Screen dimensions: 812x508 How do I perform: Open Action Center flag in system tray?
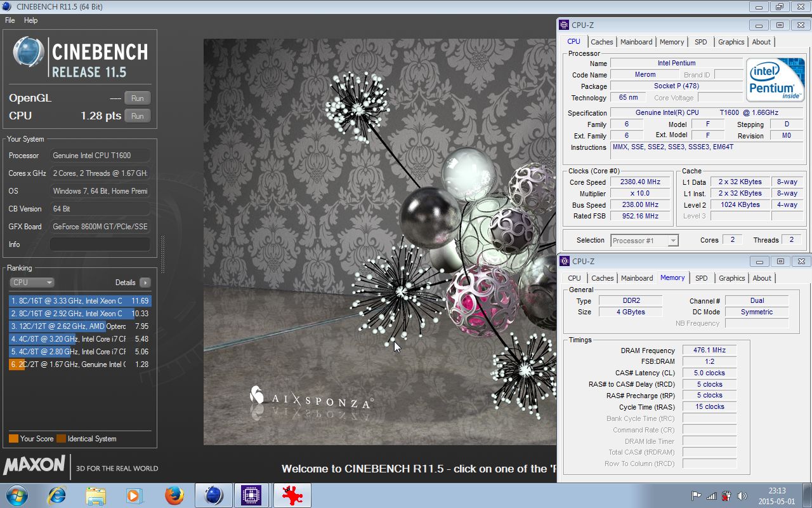[x=696, y=496]
